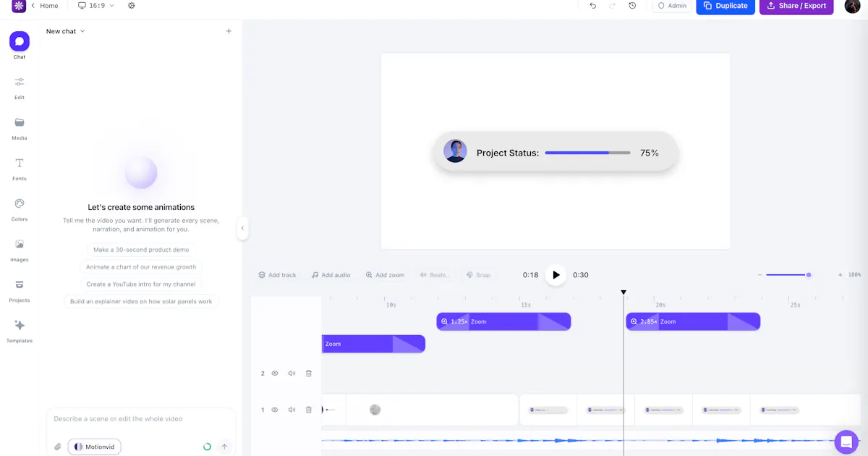Focus the 'Describe a scene' prompt field
Image resolution: width=868 pixels, height=456 pixels.
(141, 419)
